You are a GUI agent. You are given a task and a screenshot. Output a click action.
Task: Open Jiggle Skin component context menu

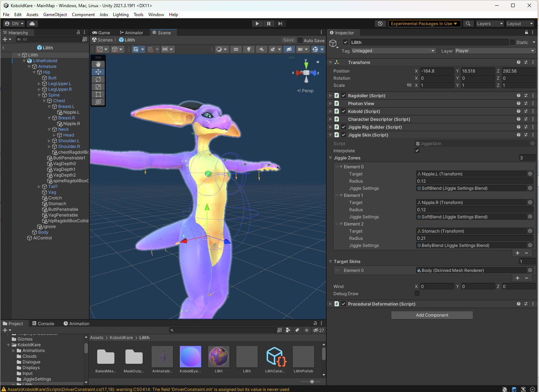pyautogui.click(x=533, y=135)
